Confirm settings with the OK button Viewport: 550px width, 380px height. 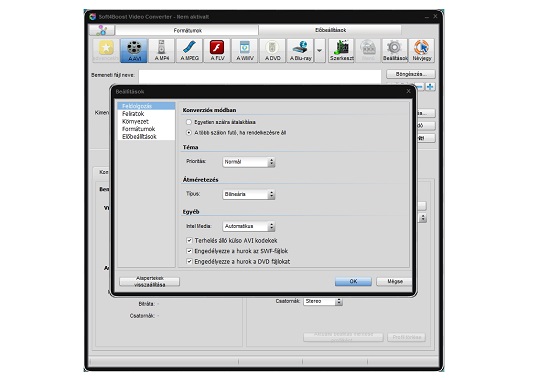pos(353,281)
